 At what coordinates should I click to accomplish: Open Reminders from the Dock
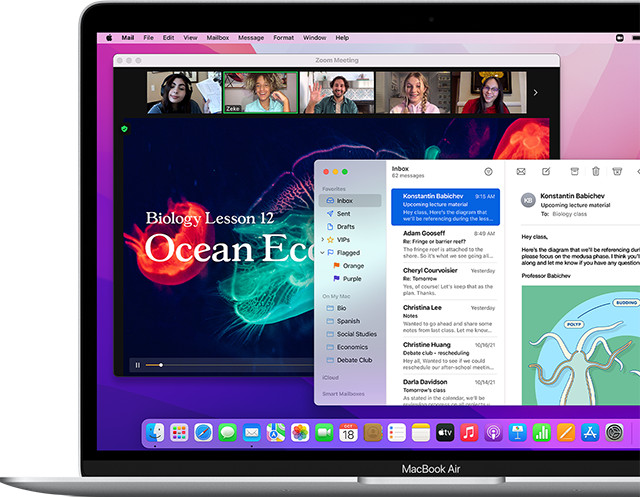396,433
